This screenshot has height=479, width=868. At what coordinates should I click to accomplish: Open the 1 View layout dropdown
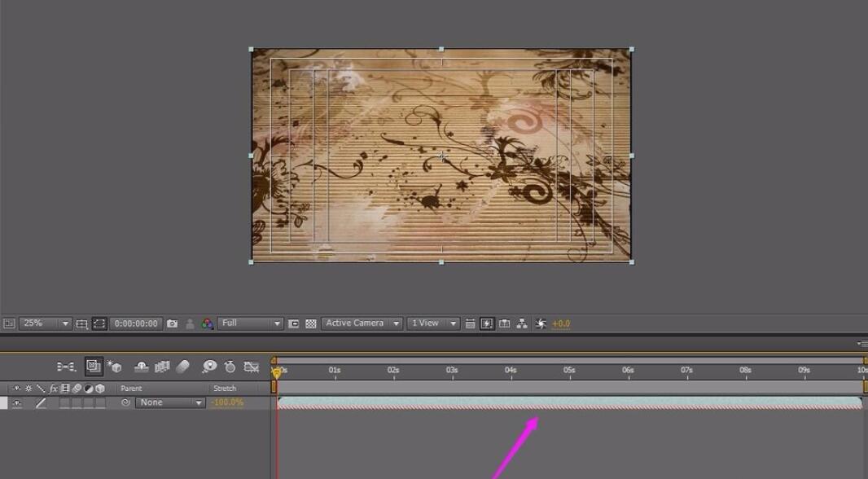point(433,323)
